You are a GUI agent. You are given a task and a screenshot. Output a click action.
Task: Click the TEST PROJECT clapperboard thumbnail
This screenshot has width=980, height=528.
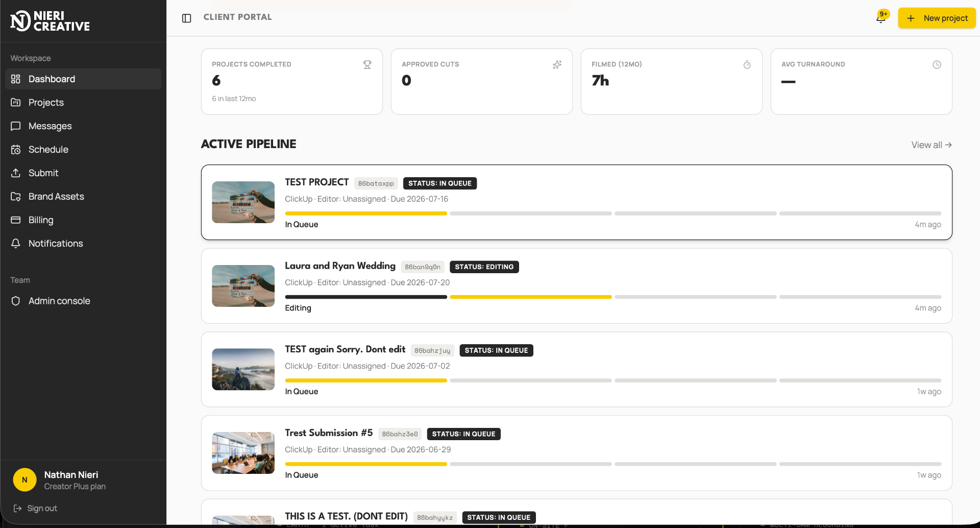pos(243,202)
